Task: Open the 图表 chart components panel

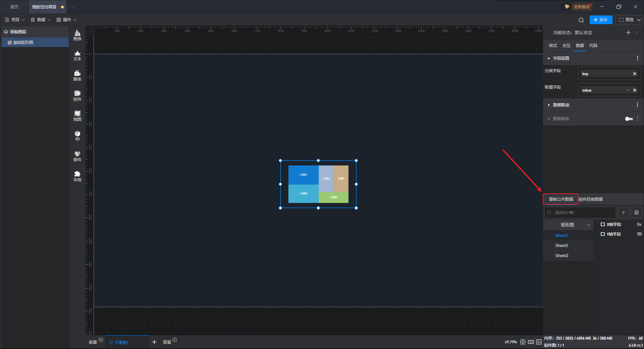Action: point(77,35)
